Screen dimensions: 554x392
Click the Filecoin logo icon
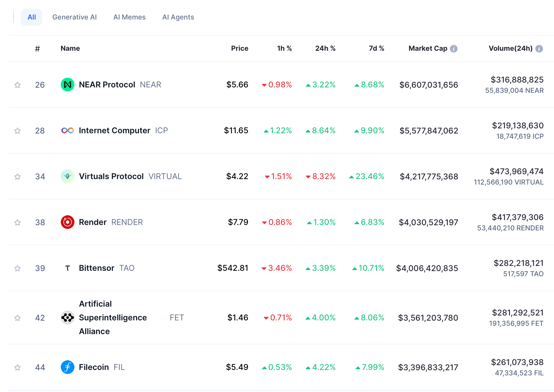(x=67, y=367)
